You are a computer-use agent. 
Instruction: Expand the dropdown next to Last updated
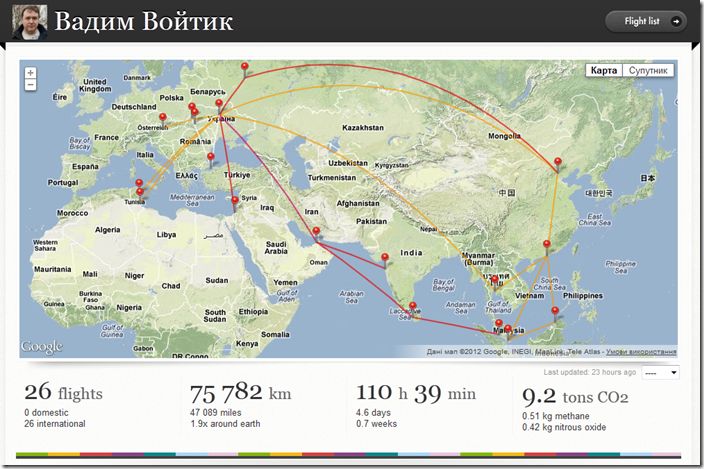[661, 372]
